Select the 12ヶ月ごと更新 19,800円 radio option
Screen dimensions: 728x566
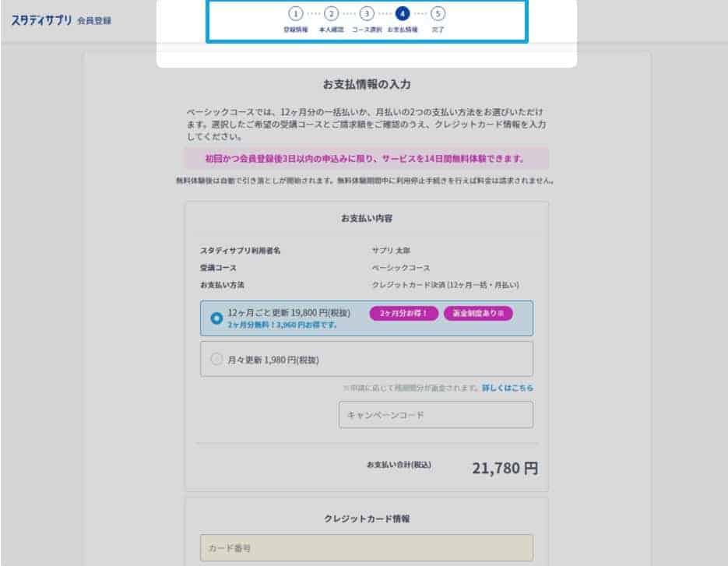point(216,318)
